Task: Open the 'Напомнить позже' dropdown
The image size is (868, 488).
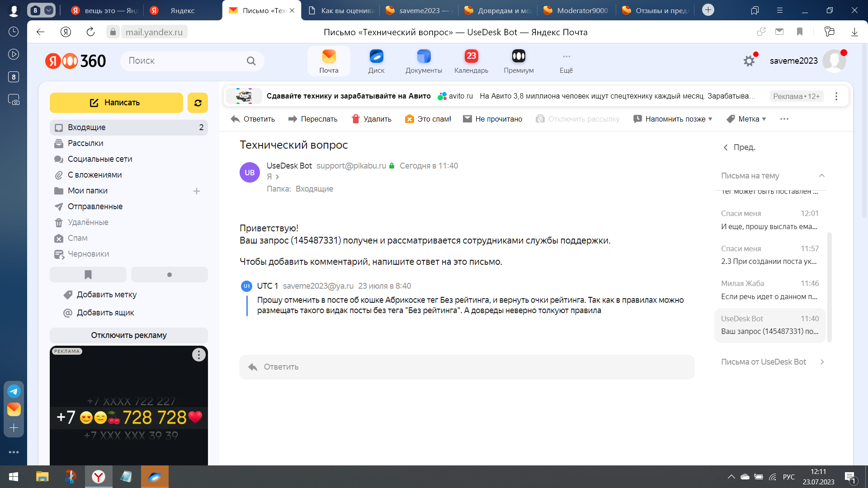Action: pyautogui.click(x=673, y=119)
